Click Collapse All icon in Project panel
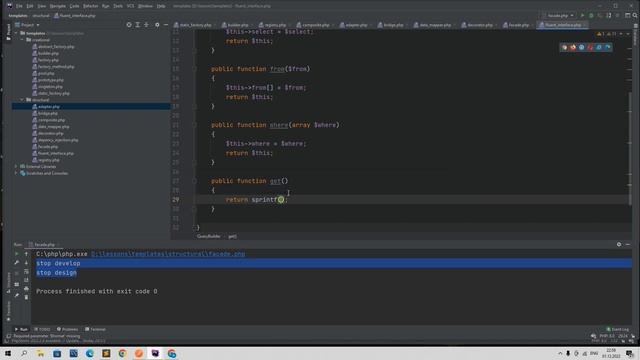Image resolution: width=640 pixels, height=360 pixels. click(x=146, y=25)
